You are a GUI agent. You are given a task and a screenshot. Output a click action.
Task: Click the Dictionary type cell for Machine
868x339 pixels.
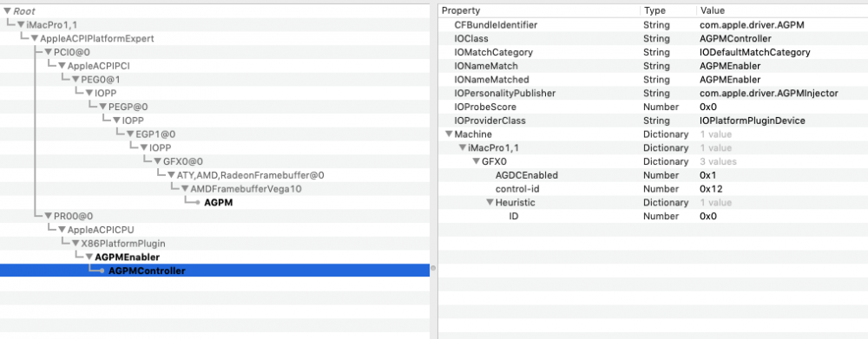click(666, 134)
